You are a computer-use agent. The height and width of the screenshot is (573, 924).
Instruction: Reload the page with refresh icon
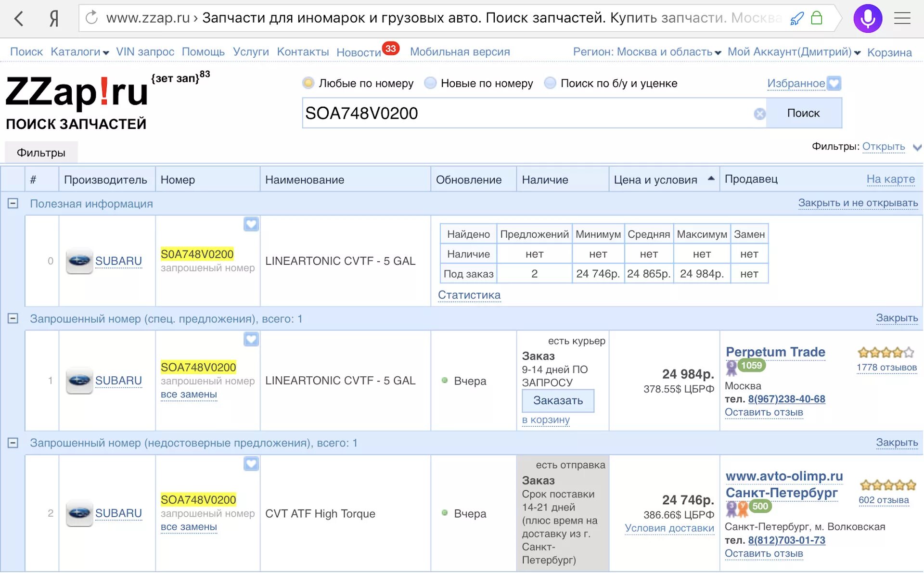[x=91, y=18]
